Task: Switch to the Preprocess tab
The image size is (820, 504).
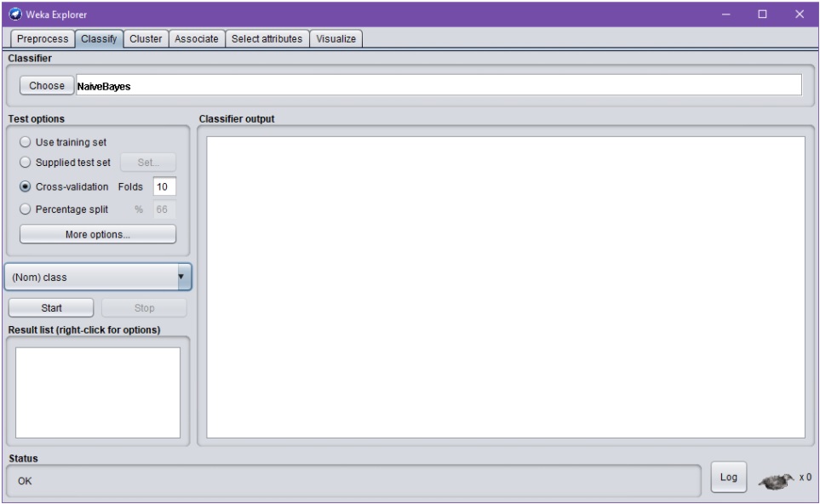Action: (41, 38)
